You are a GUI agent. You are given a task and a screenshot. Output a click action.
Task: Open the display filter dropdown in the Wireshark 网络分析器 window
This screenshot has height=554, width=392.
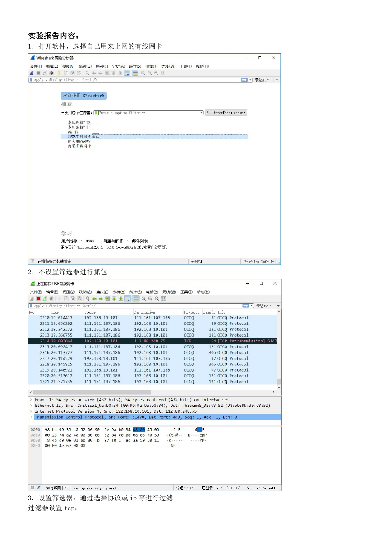click(251, 80)
